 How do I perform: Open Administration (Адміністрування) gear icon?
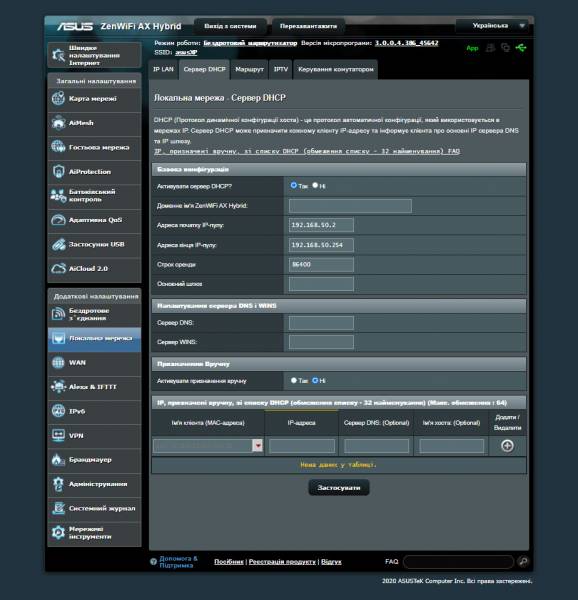(x=58, y=484)
